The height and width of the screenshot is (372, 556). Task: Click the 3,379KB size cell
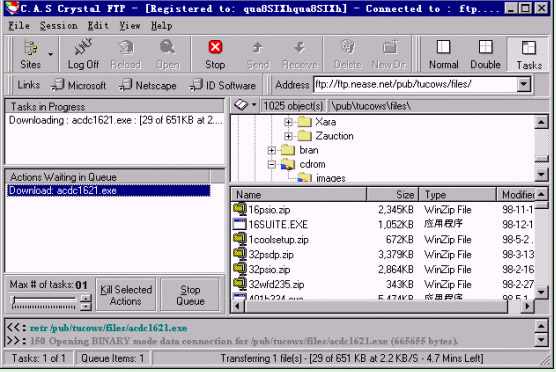pyautogui.click(x=396, y=255)
